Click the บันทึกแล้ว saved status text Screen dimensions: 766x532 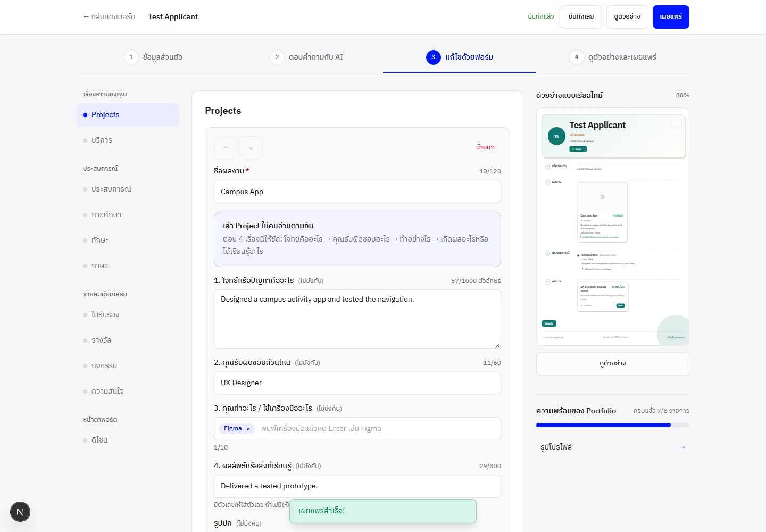(x=541, y=16)
